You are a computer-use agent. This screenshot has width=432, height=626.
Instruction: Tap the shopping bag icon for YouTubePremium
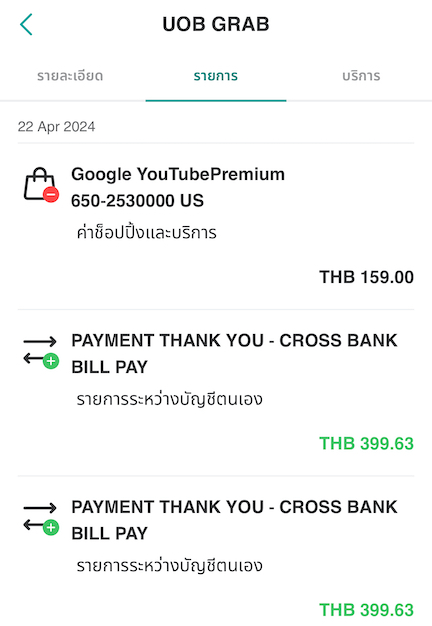tap(40, 184)
